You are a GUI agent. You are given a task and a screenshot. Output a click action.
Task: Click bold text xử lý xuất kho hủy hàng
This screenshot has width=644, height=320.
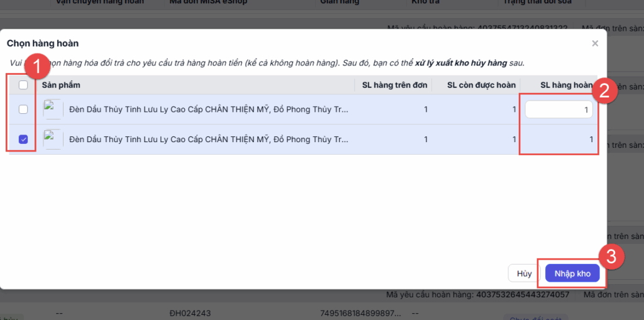tap(461, 63)
